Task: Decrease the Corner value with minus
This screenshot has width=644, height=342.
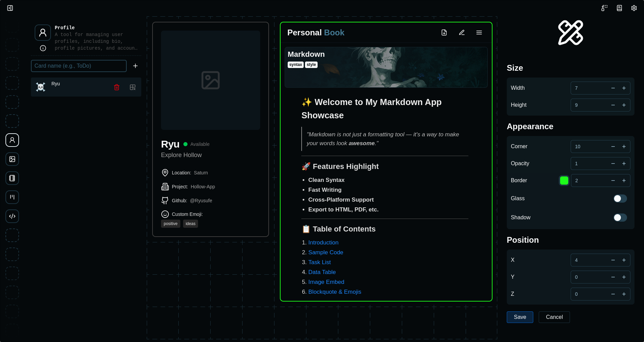Action: (x=613, y=147)
